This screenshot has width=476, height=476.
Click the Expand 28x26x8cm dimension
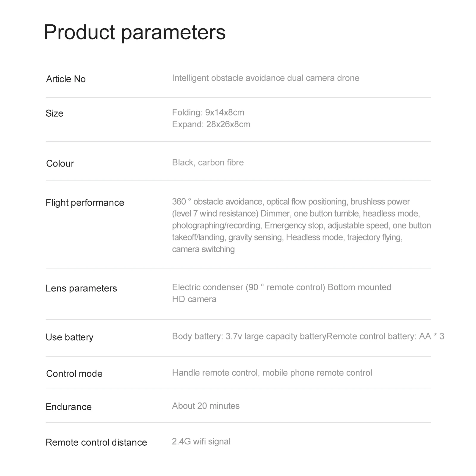pos(211,124)
